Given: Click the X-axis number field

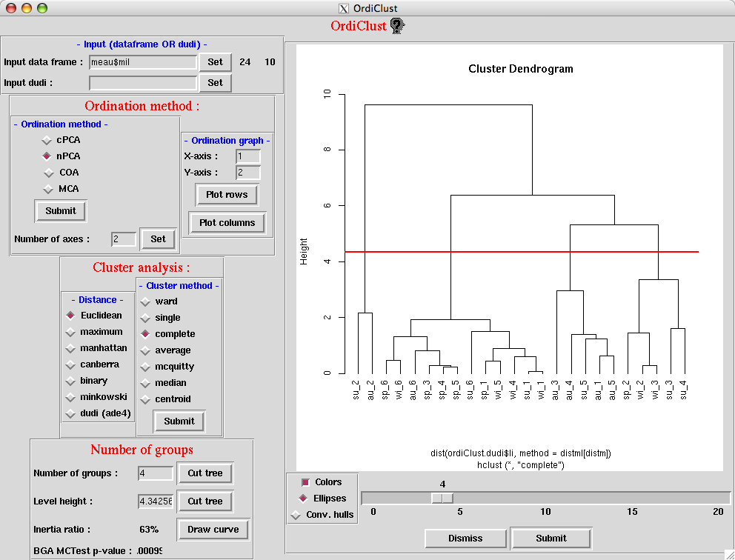Looking at the screenshot, I should coord(247,156).
